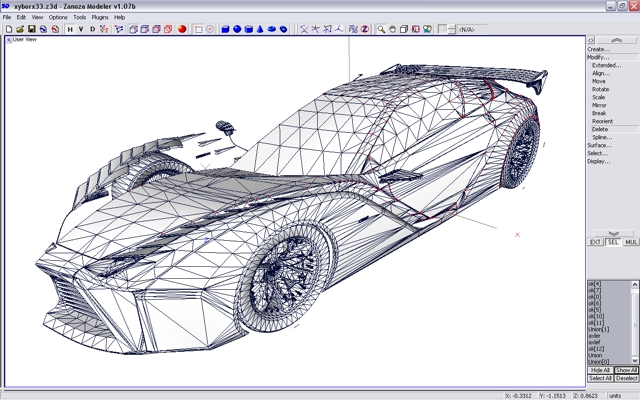Toggle the D axis lock button

93,29
